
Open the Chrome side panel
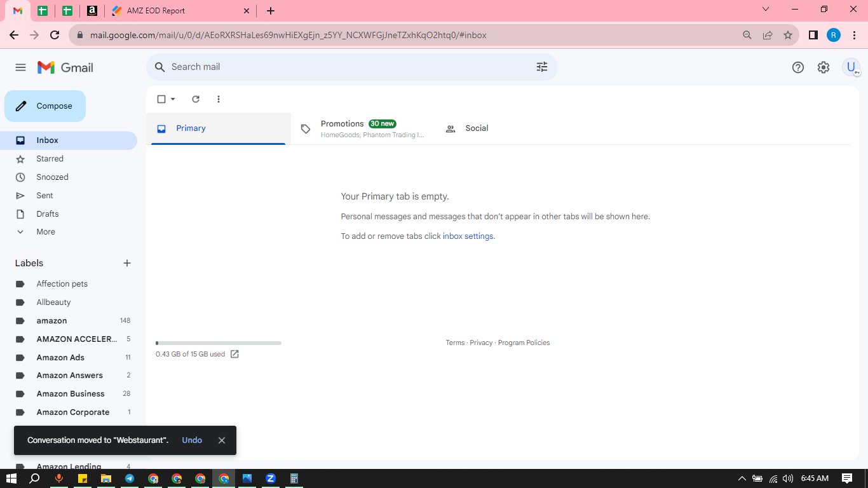(813, 35)
